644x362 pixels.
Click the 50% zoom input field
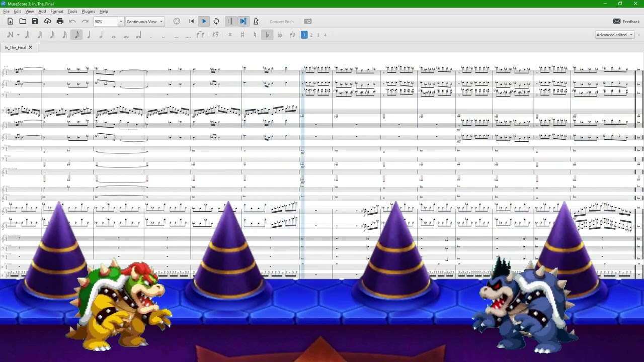(x=105, y=22)
